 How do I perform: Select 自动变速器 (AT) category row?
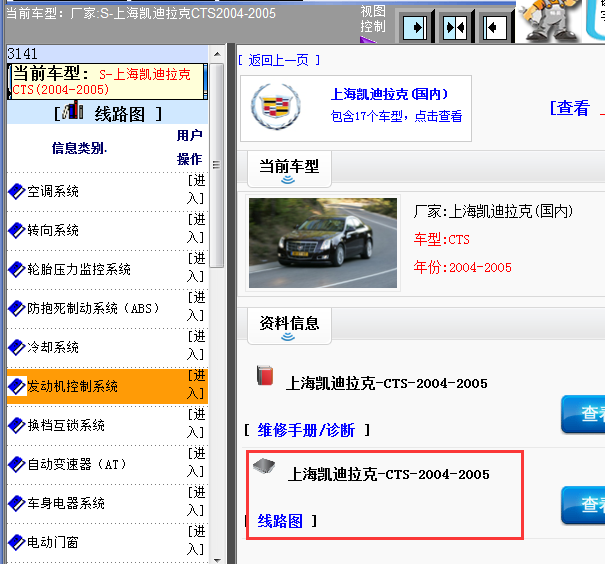point(108,464)
